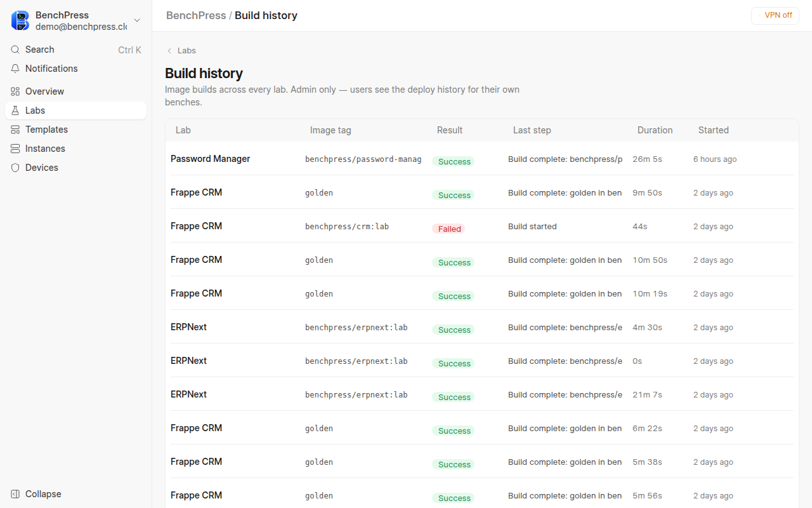Click the demo@benchpress account email
This screenshot has height=508, width=812.
(81, 27)
